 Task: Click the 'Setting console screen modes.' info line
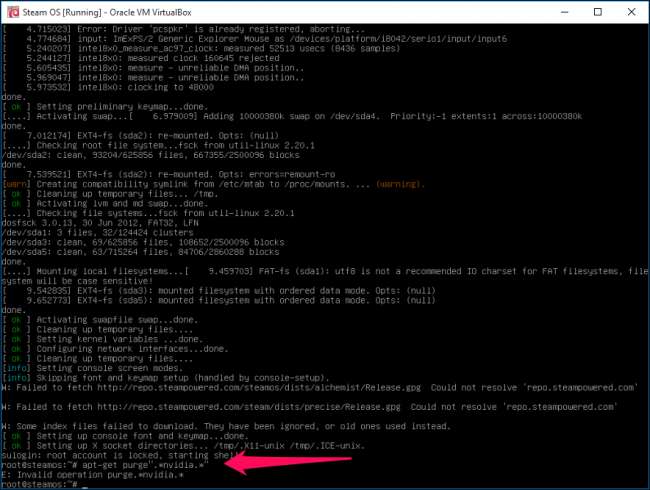click(92, 368)
